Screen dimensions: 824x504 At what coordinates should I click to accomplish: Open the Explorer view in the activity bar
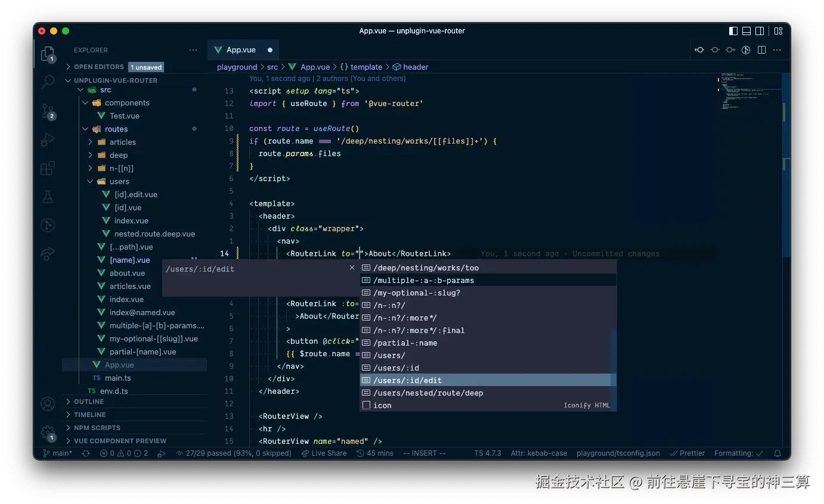(x=48, y=54)
